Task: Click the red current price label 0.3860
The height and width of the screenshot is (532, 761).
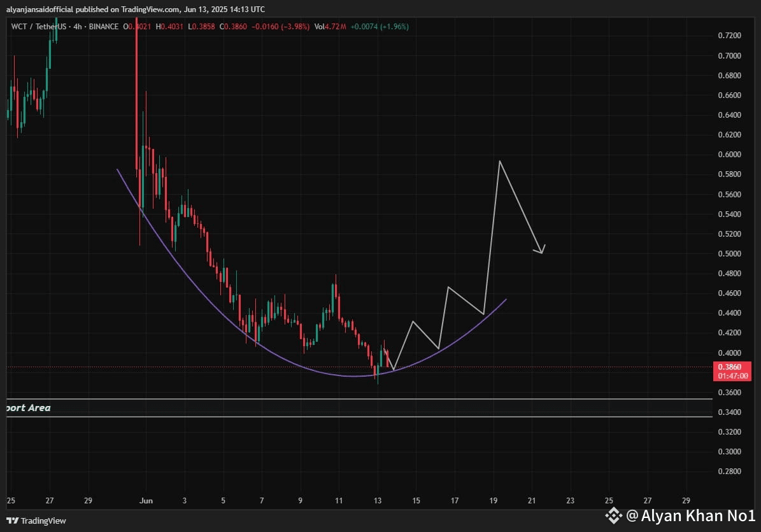Action: [732, 371]
